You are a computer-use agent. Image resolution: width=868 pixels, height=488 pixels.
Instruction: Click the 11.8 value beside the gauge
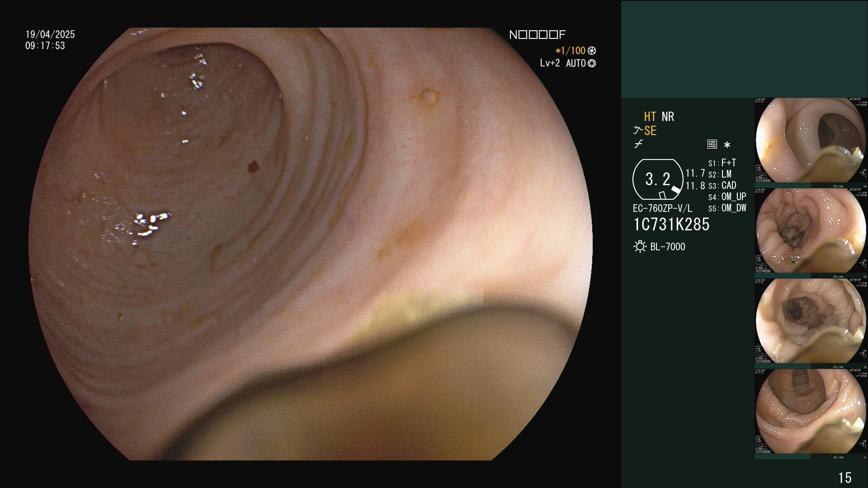(x=695, y=186)
